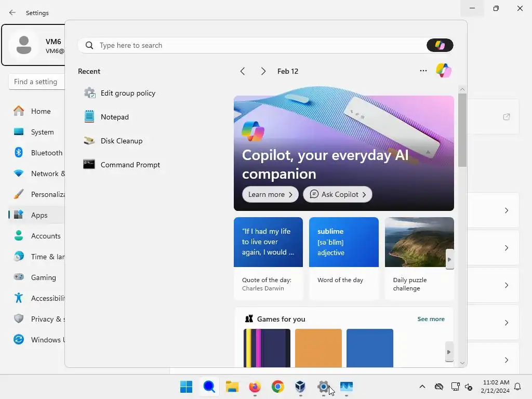
Task: Open VirtualBox from the taskbar
Action: click(300, 387)
